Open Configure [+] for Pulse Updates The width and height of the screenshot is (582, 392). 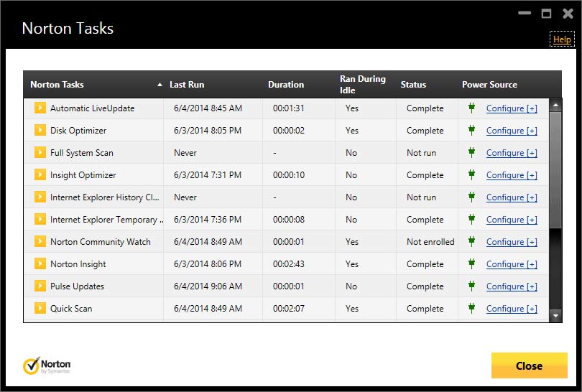point(512,286)
